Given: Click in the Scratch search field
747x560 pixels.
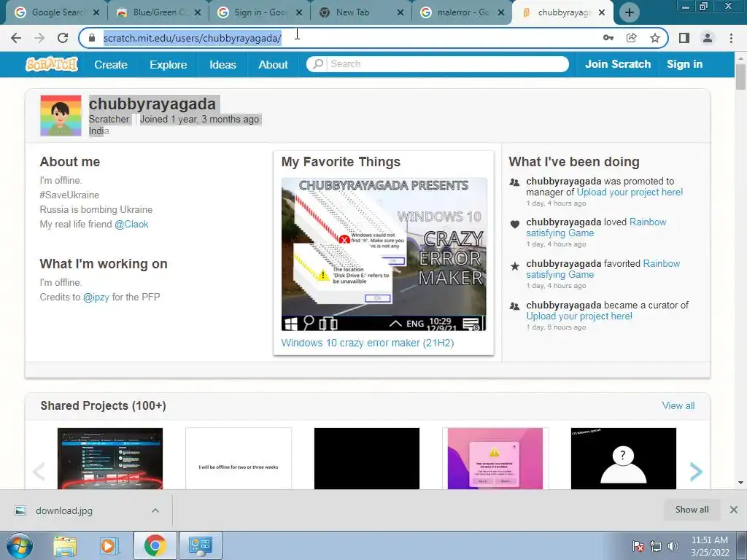Looking at the screenshot, I should click(446, 64).
